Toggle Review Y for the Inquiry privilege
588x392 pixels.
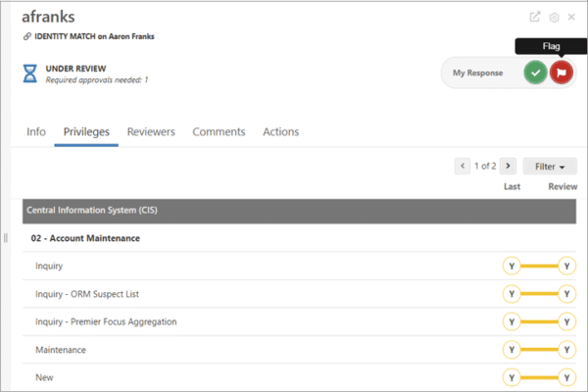point(566,266)
